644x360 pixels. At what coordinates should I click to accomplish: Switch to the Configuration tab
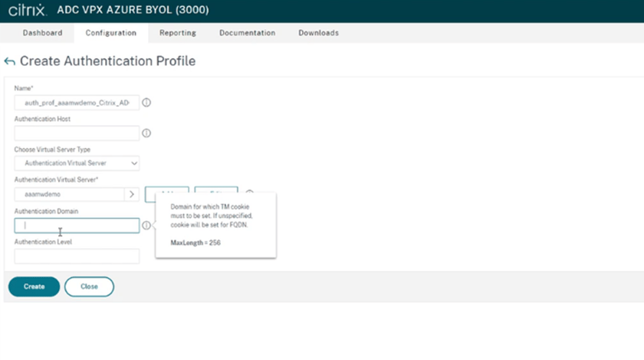pyautogui.click(x=111, y=33)
